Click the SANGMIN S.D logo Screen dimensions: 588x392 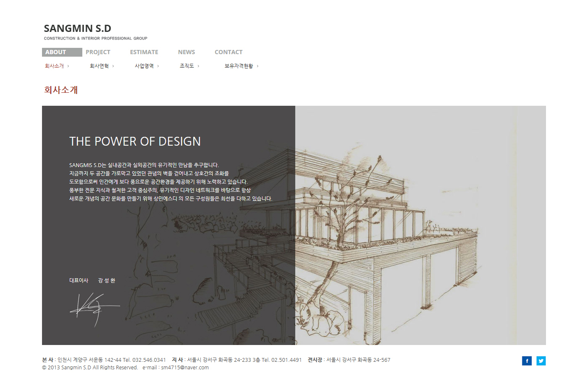click(x=78, y=29)
